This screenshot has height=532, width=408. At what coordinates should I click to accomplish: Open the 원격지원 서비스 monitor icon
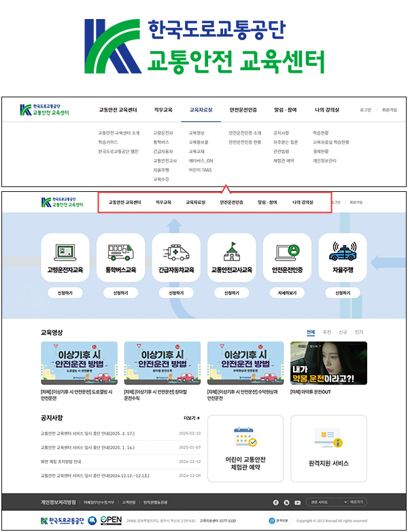[328, 437]
